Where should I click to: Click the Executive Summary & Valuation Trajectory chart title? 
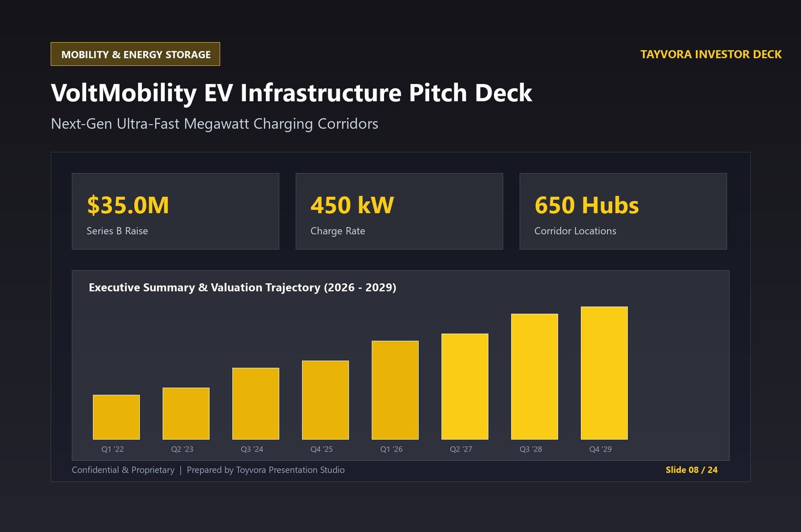click(242, 287)
